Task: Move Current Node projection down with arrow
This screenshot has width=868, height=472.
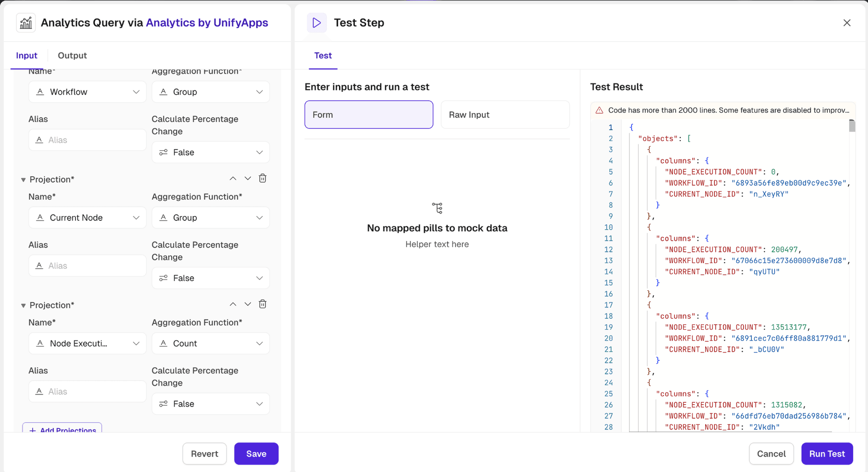Action: click(x=248, y=178)
